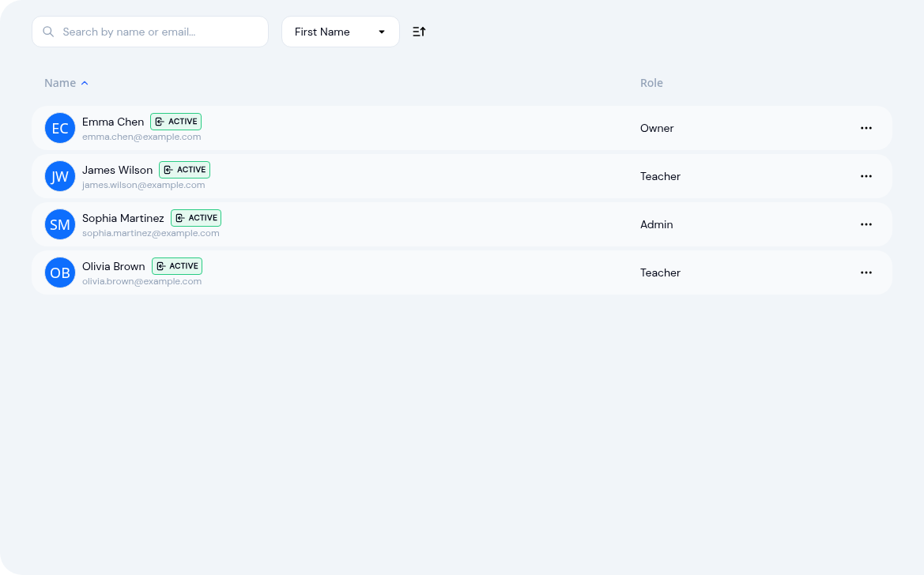Image resolution: width=924 pixels, height=575 pixels.
Task: Click olivia.brown@example.com email
Action: click(x=142, y=282)
